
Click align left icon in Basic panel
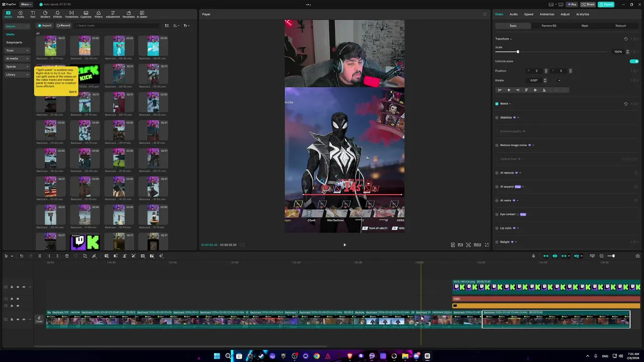click(x=500, y=90)
